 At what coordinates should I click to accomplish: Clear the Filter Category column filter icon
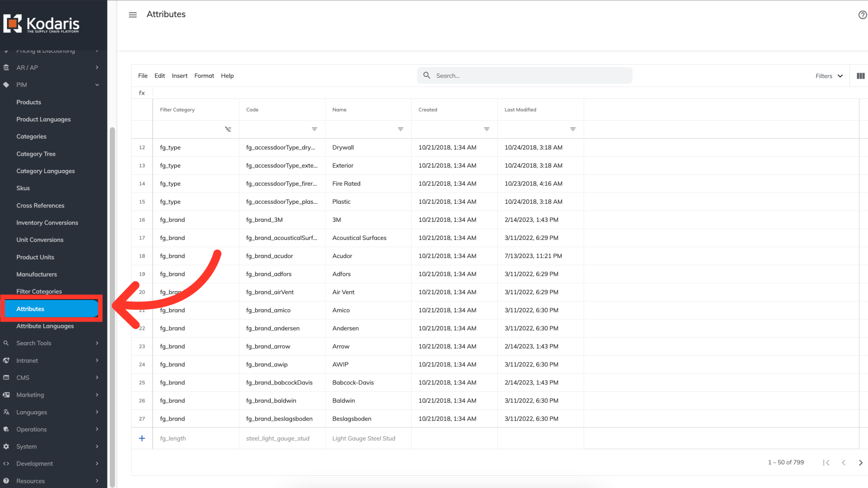(228, 129)
